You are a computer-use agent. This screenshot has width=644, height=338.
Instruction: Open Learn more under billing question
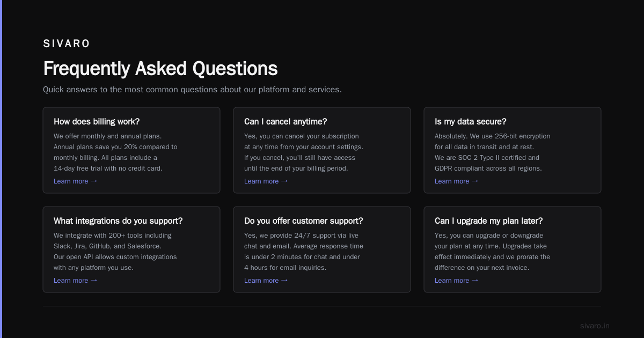pyautogui.click(x=76, y=181)
